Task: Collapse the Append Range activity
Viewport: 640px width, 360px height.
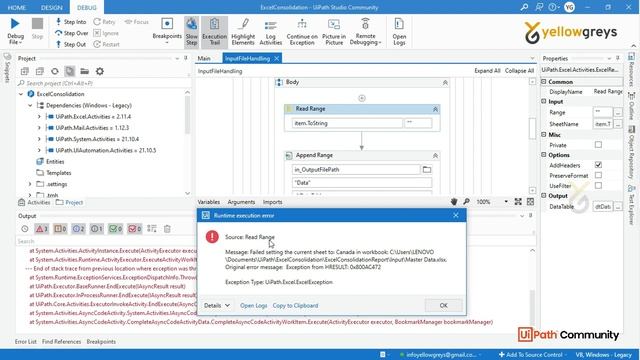Action: (435, 156)
